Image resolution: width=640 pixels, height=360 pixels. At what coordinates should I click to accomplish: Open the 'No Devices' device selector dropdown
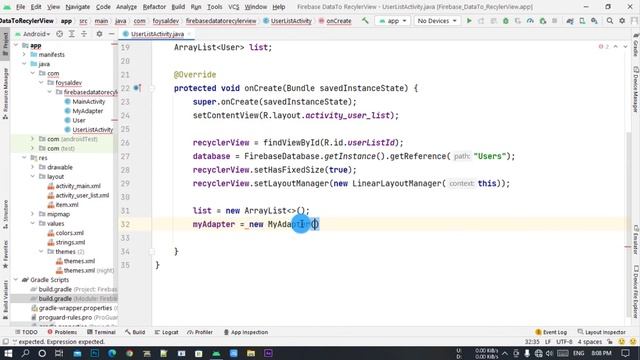tap(437, 20)
